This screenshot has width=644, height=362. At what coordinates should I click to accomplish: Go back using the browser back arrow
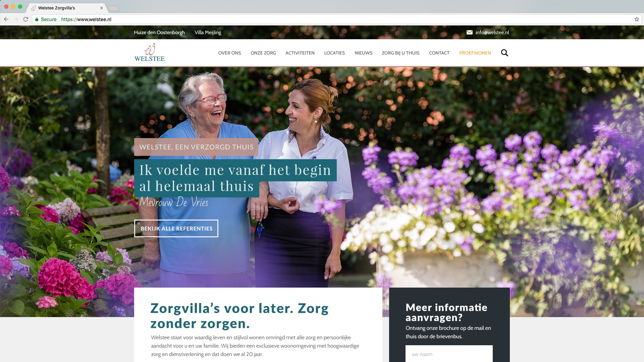6,19
